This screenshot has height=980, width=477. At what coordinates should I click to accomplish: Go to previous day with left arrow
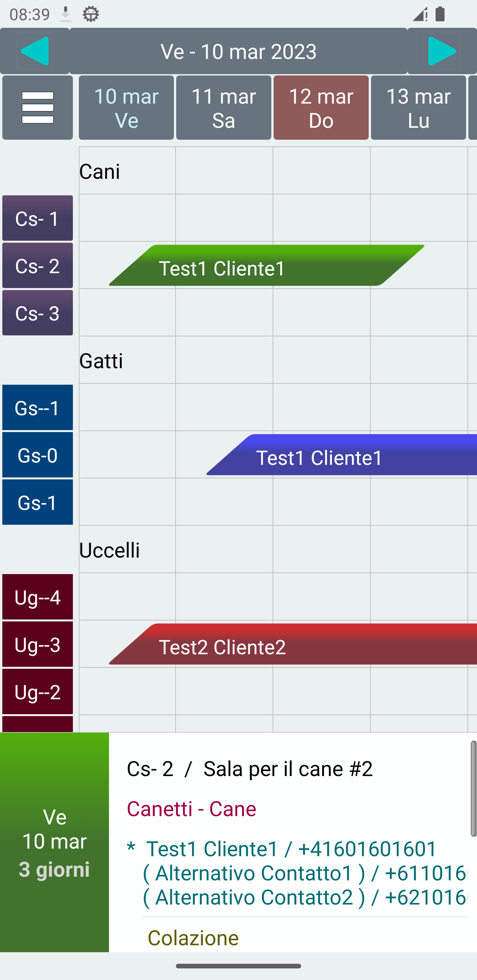pos(35,51)
